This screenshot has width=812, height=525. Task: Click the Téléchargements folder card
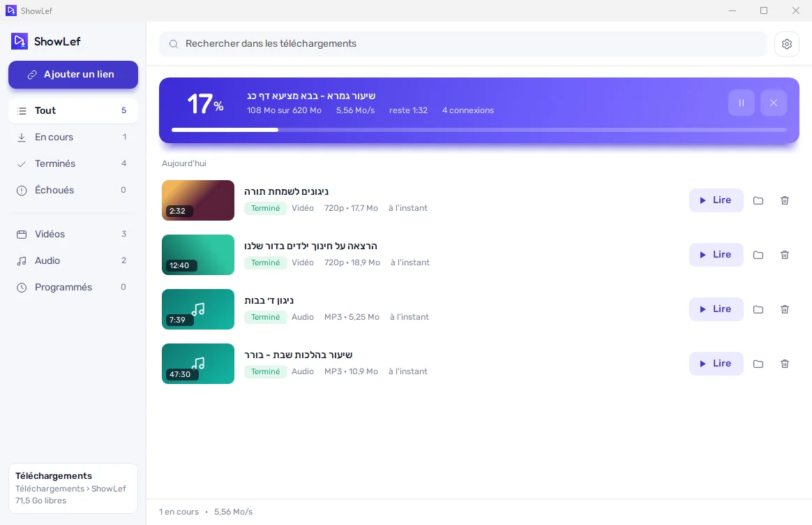73,488
